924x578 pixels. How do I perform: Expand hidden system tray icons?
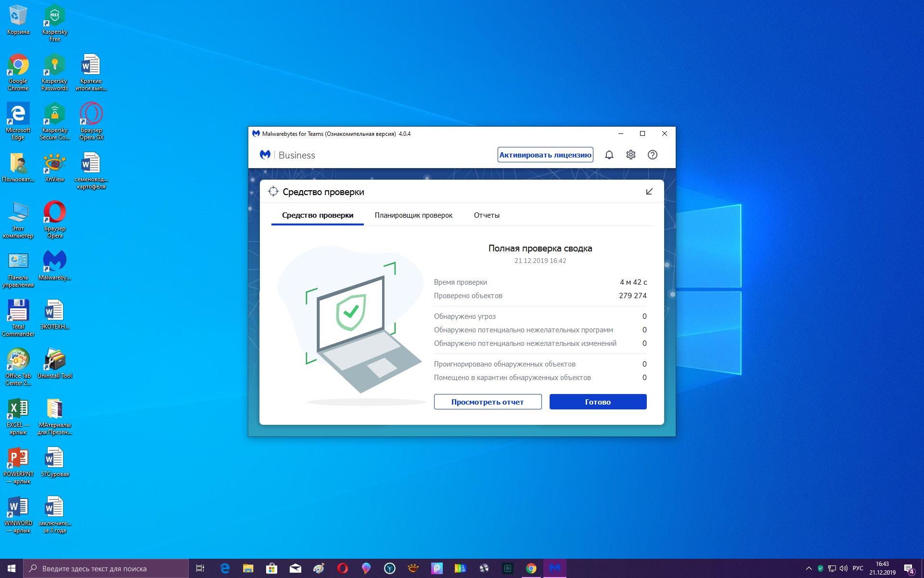tap(808, 568)
